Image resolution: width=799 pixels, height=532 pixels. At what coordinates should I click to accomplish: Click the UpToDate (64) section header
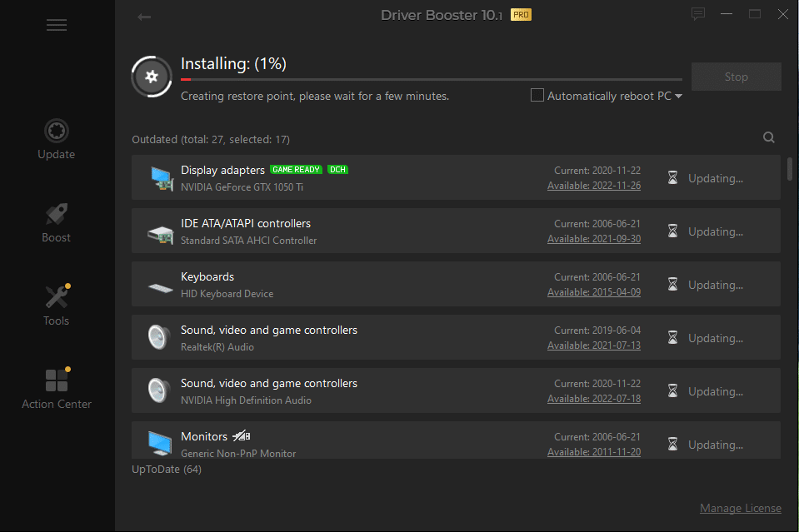pyautogui.click(x=167, y=470)
